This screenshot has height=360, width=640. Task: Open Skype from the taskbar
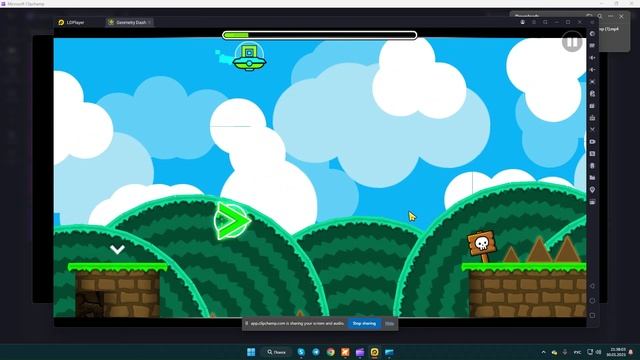pos(301,352)
